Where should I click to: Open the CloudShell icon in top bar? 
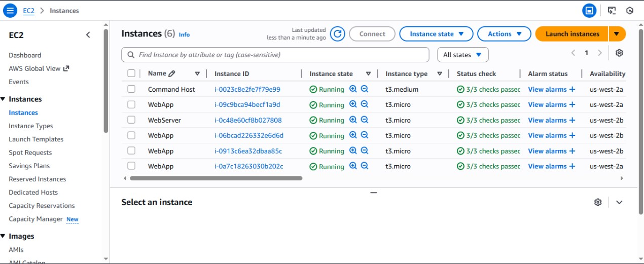[612, 10]
